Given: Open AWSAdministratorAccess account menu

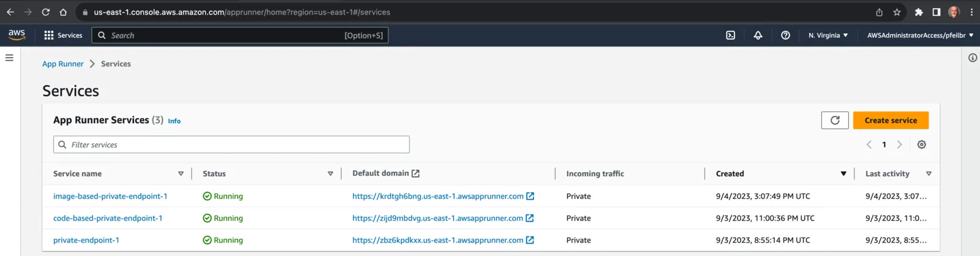Looking at the screenshot, I should coord(920,36).
